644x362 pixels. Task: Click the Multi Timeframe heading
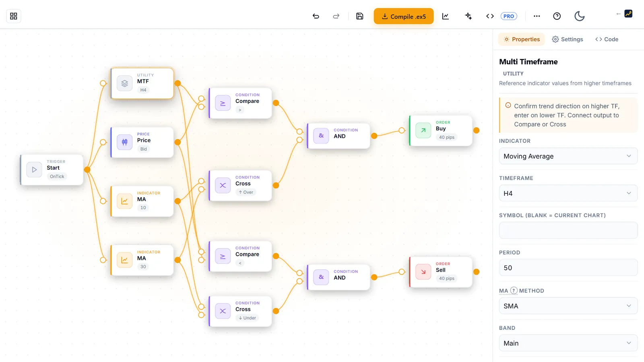coord(528,62)
